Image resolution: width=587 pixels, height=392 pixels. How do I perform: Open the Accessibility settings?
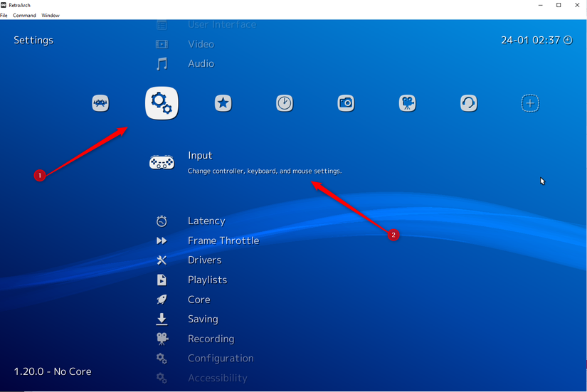pos(218,378)
